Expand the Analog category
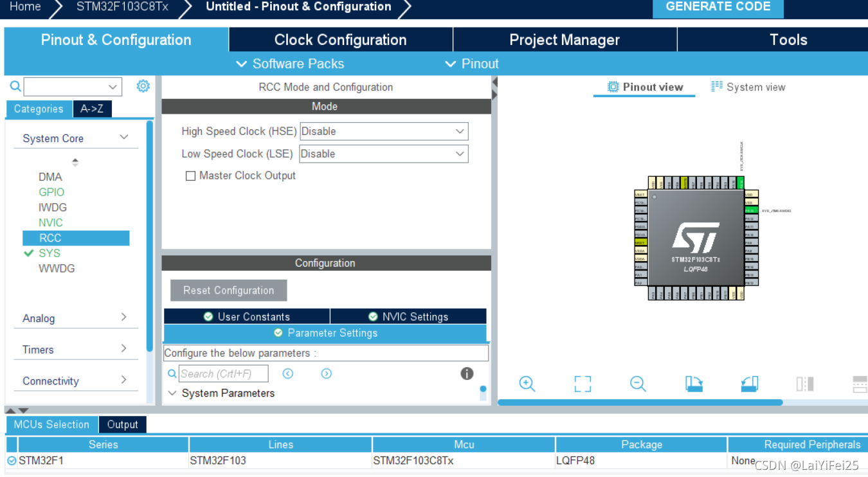 [123, 317]
